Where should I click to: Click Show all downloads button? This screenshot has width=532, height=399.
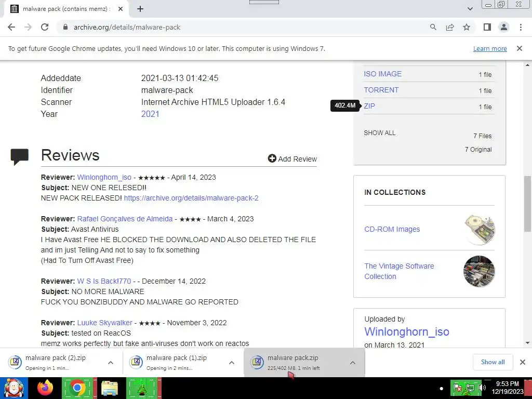coord(493,362)
